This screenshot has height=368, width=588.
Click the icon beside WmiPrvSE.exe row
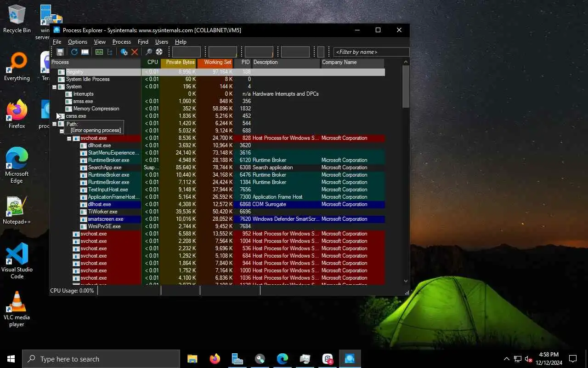[84, 226]
